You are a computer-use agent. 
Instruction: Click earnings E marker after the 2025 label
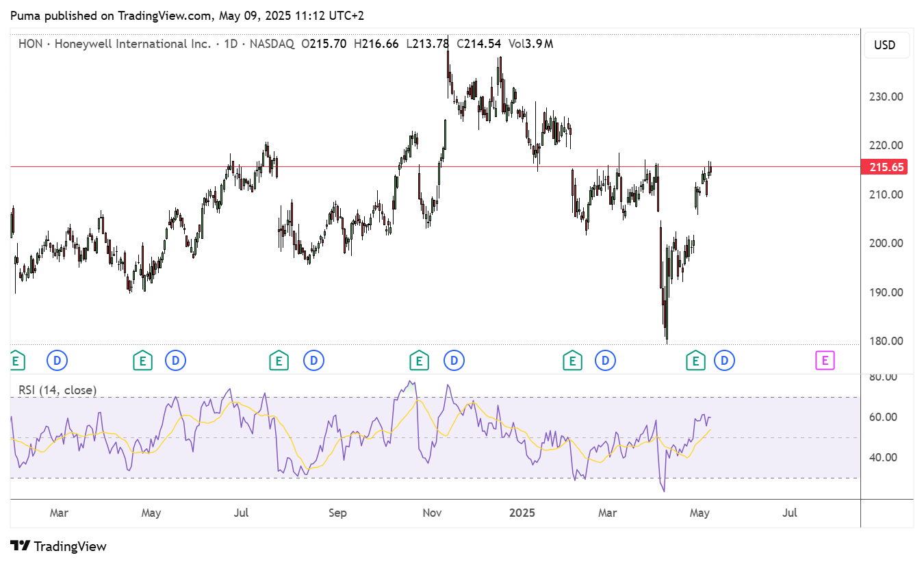point(572,360)
